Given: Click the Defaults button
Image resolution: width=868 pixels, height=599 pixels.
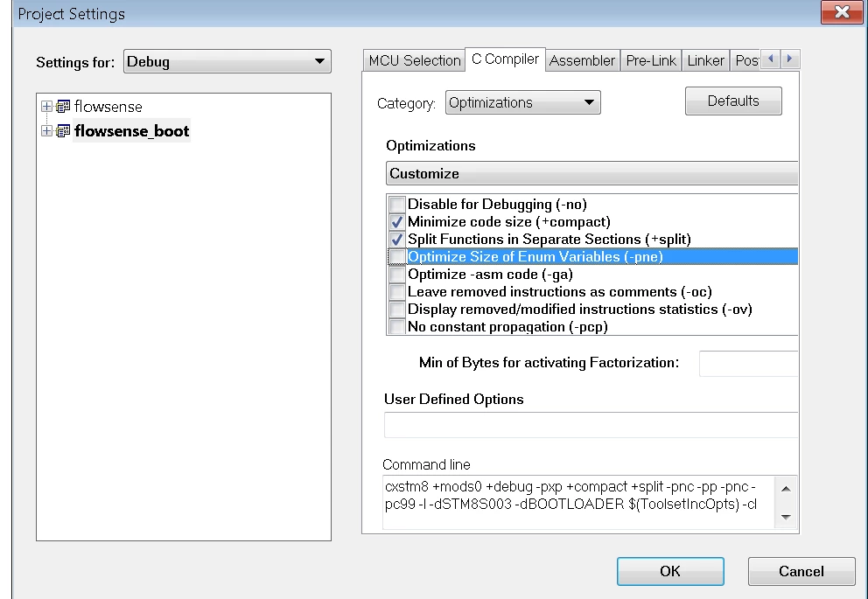Looking at the screenshot, I should coord(733,101).
